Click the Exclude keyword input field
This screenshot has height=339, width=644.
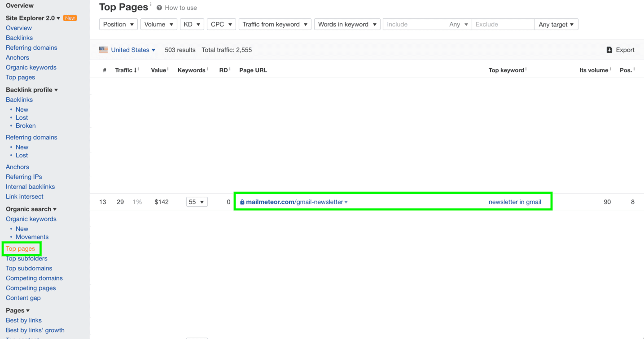click(x=503, y=24)
